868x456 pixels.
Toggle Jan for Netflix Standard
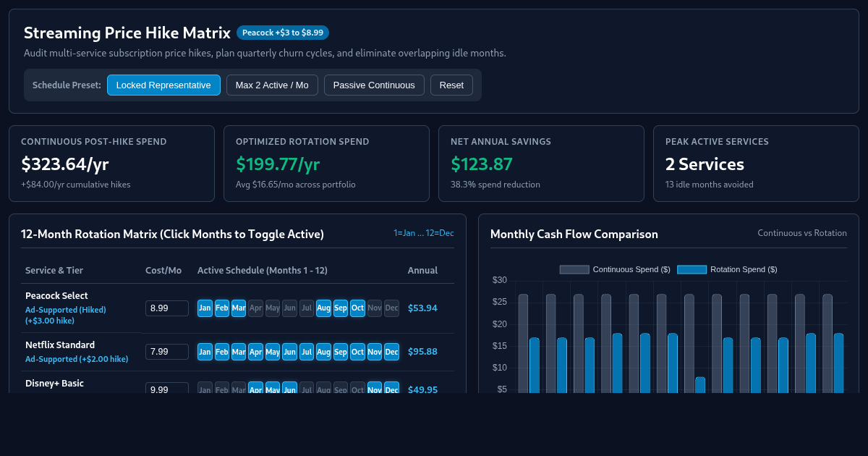pos(205,352)
